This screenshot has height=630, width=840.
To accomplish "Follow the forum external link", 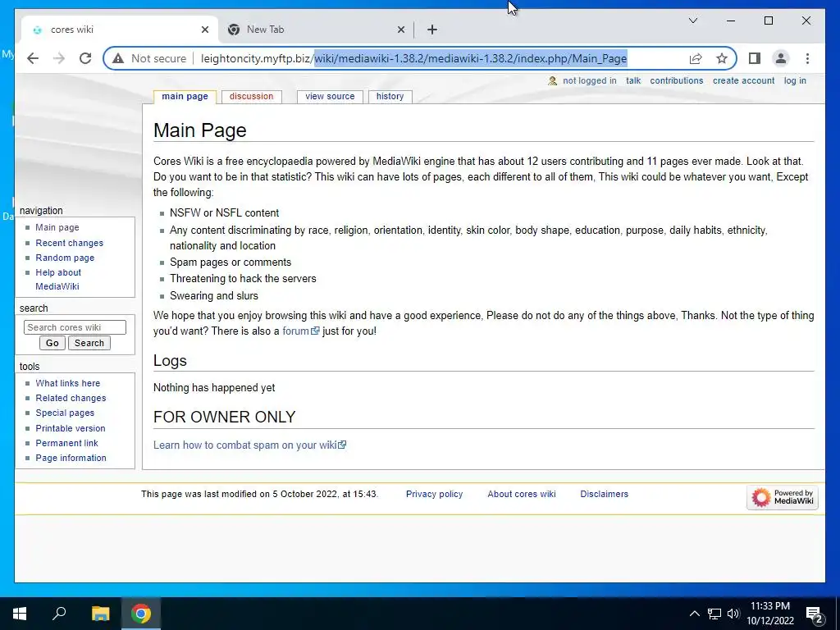I will click(300, 331).
